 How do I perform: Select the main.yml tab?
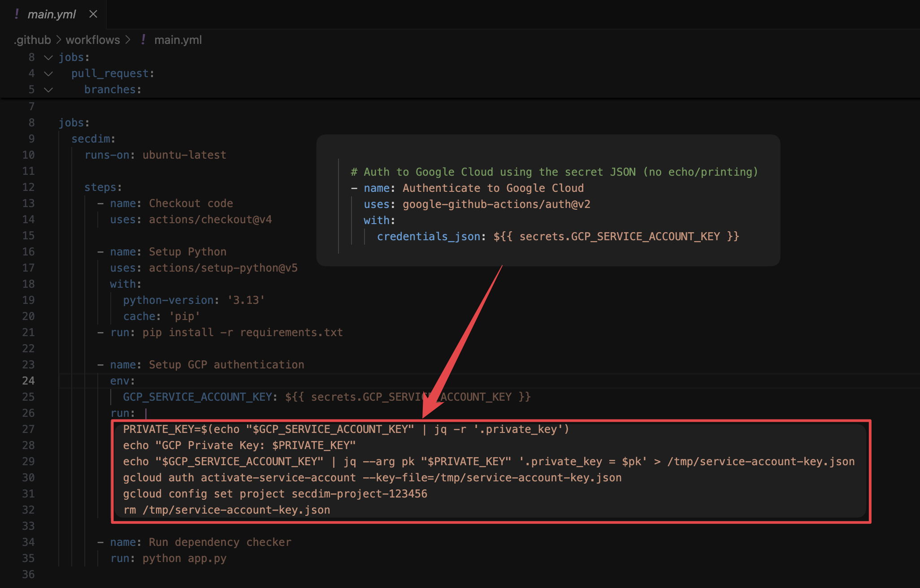(52, 14)
